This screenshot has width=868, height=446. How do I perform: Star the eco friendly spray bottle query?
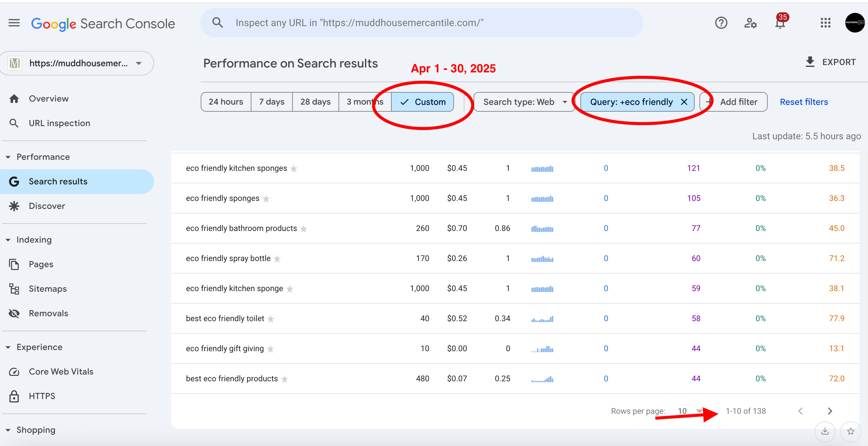pyautogui.click(x=277, y=259)
